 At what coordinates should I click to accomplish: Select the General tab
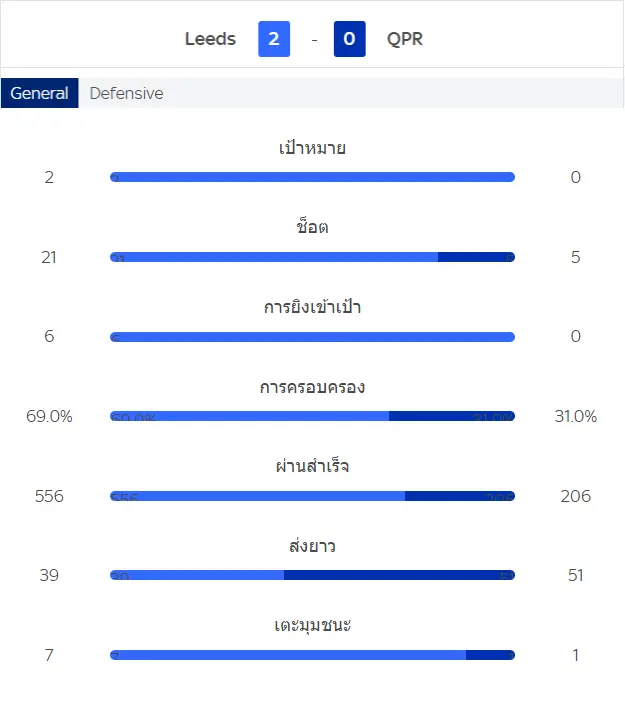[x=39, y=93]
